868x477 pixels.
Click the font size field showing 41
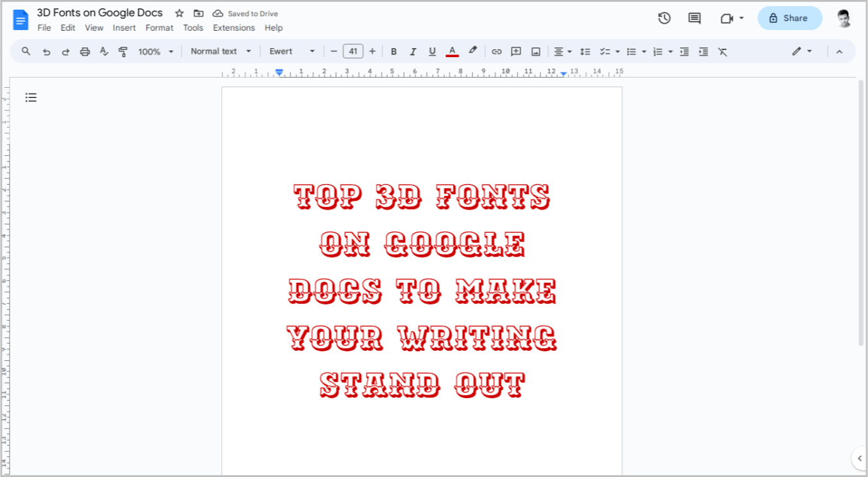pos(353,51)
